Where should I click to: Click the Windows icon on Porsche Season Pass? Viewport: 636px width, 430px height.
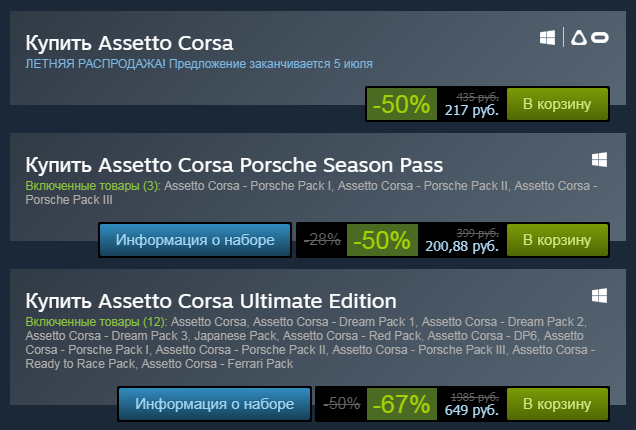pyautogui.click(x=600, y=160)
